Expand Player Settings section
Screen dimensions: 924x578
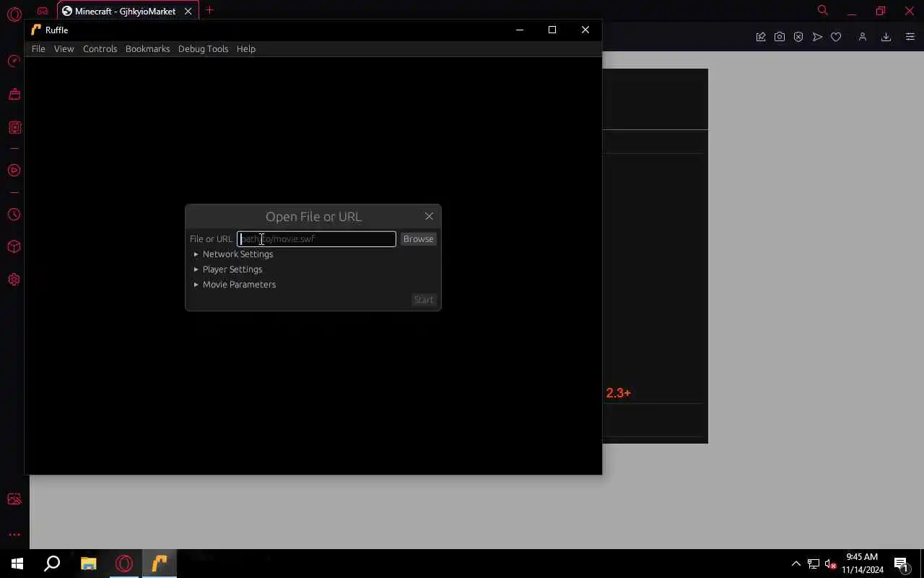tap(227, 269)
